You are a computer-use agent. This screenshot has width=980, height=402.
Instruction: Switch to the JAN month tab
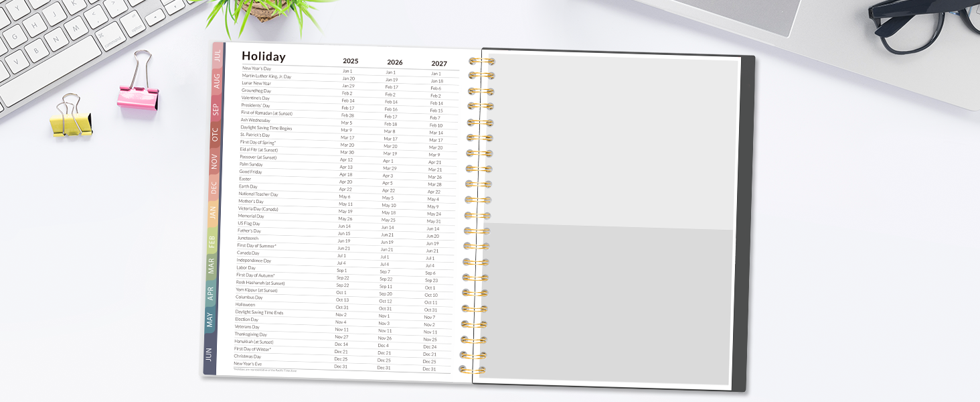pos(214,212)
